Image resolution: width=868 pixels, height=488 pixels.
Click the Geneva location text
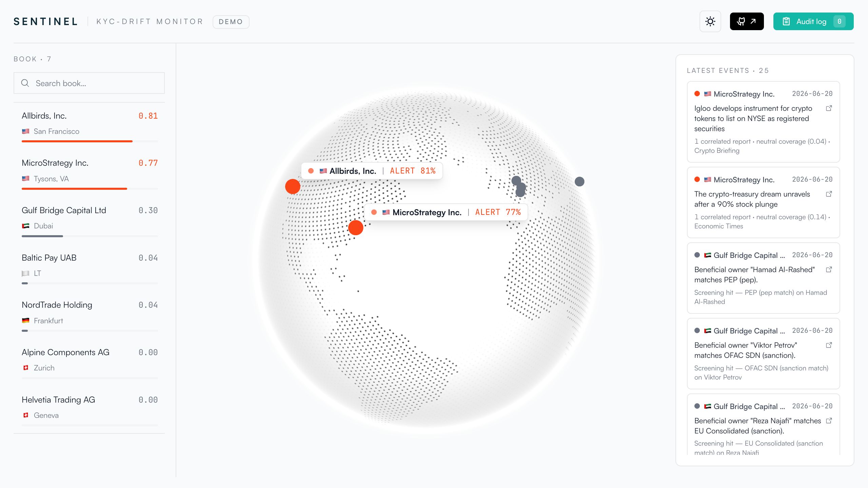coord(46,415)
